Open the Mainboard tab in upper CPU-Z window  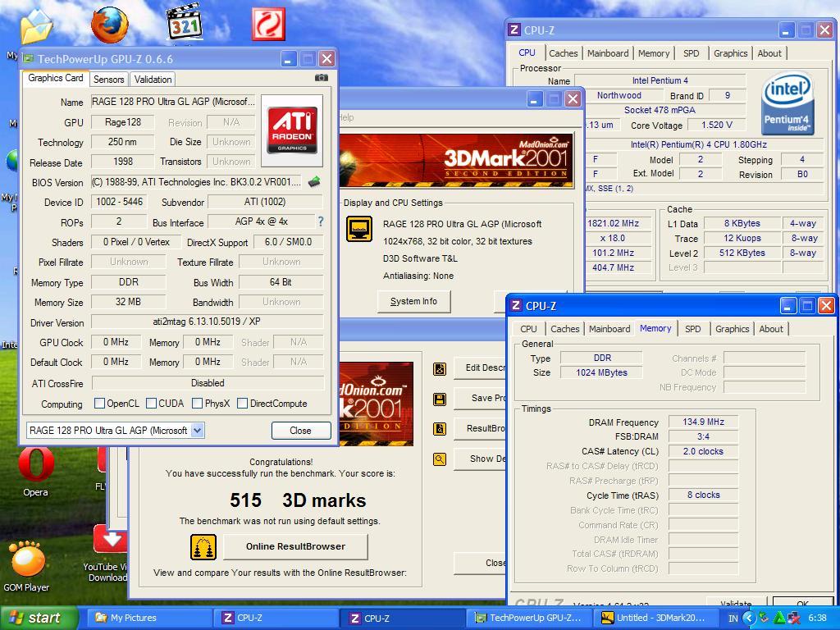(608, 53)
